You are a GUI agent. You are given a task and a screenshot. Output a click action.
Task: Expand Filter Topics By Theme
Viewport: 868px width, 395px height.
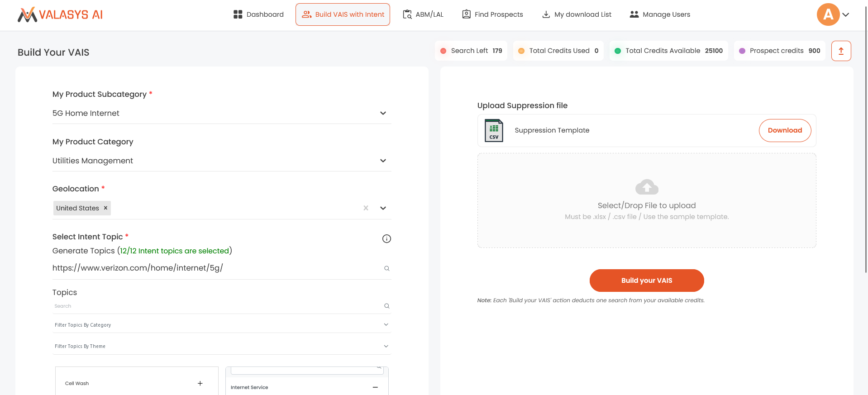386,346
